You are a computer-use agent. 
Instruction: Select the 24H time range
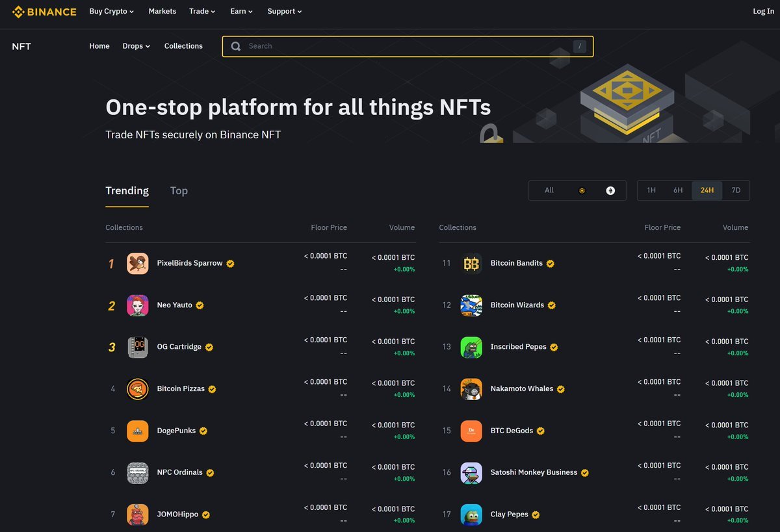(707, 190)
